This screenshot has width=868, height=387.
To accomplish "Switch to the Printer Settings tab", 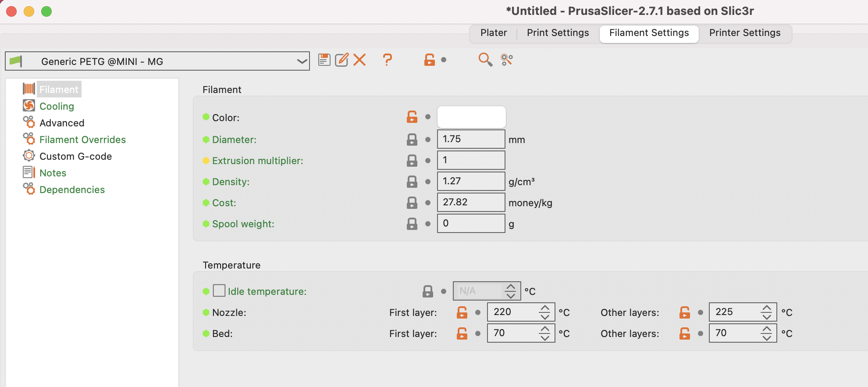I will [x=745, y=33].
